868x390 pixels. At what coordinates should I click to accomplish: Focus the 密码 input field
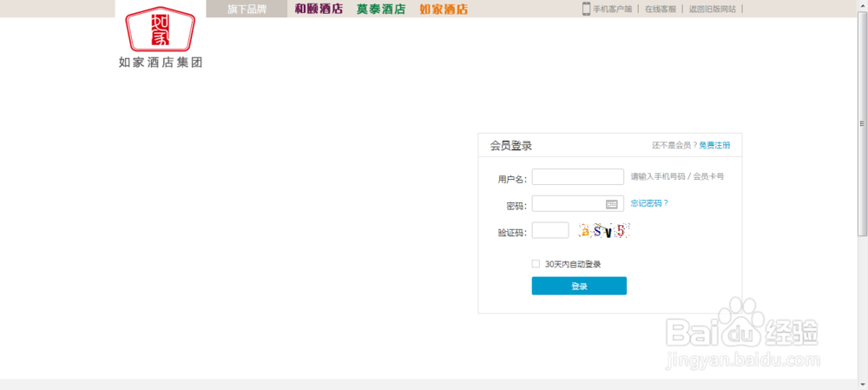578,204
